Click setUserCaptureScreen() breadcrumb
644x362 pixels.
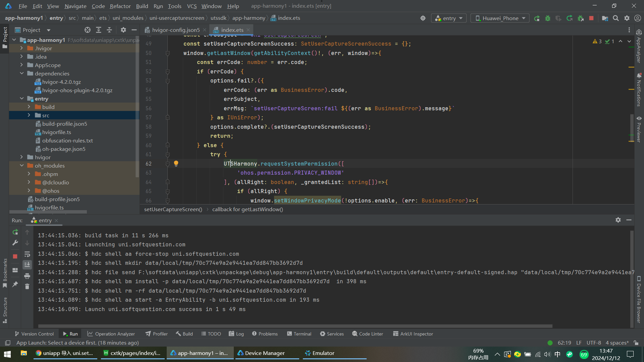(173, 209)
